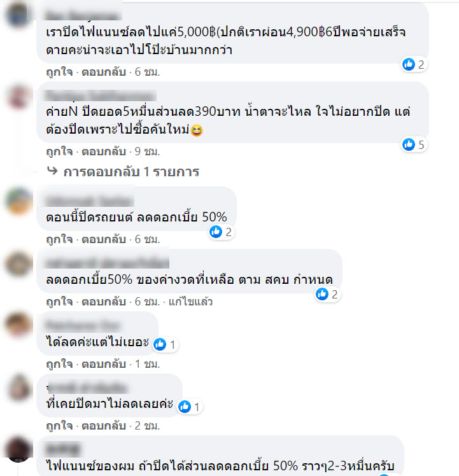459x476 pixels.
Task: Like the ที่เคยปิดมาไม่ลดเลยค่ะ comment via ถูกใจ
Action: 59,426
